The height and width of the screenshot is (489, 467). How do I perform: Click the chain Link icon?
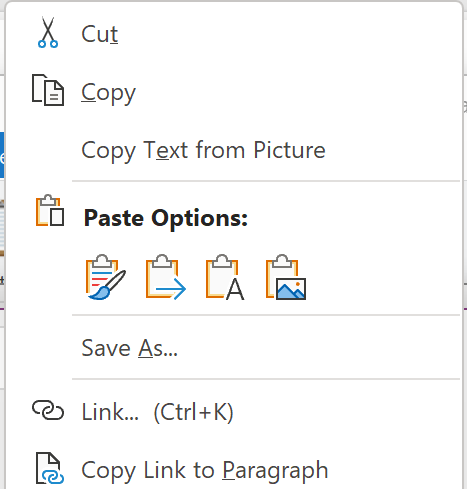pos(48,410)
